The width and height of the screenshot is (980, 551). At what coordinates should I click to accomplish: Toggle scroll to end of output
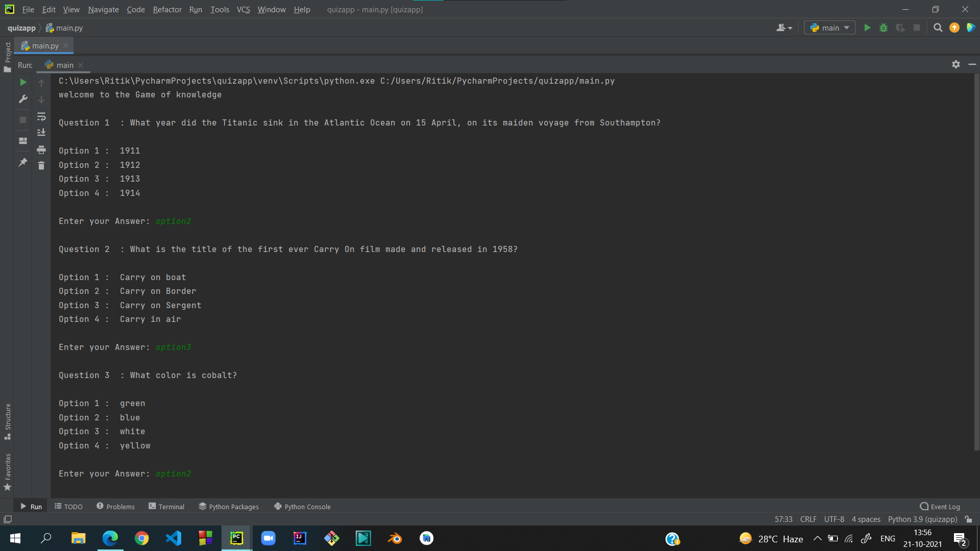41,133
